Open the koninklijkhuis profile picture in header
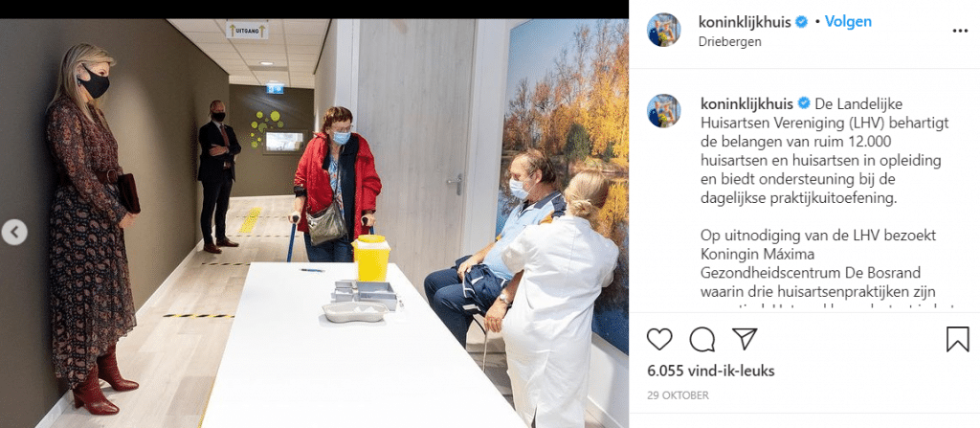The height and width of the screenshot is (428, 980). 664,30
